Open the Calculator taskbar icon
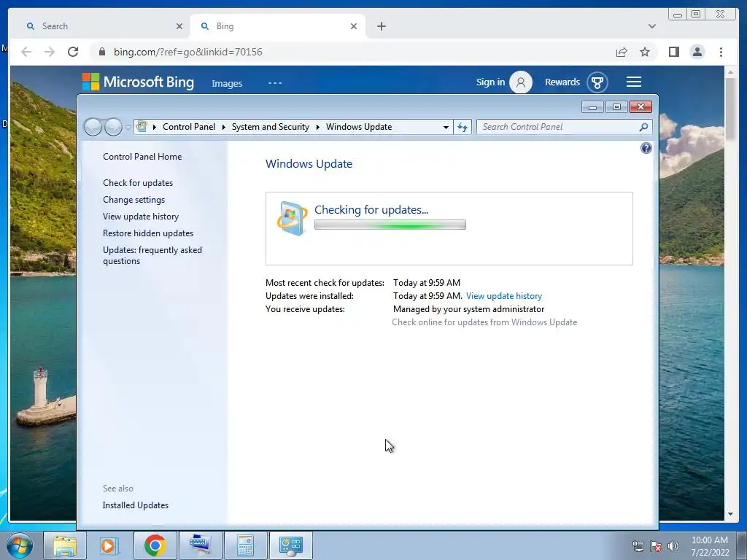This screenshot has height=560, width=747. pyautogui.click(x=245, y=545)
